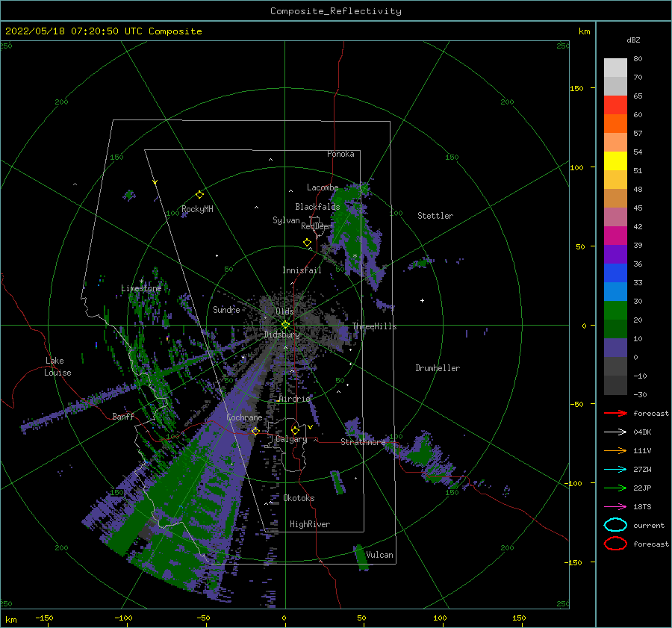Click the purple swatch in dBZ scale
The width and height of the screenshot is (672, 628).
click(x=615, y=254)
